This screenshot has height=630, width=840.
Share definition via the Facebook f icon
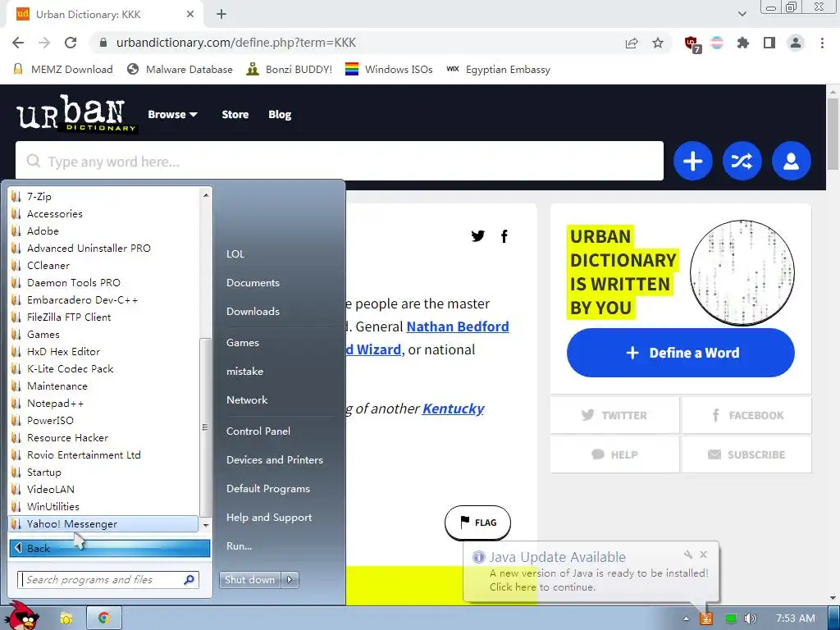tap(504, 236)
